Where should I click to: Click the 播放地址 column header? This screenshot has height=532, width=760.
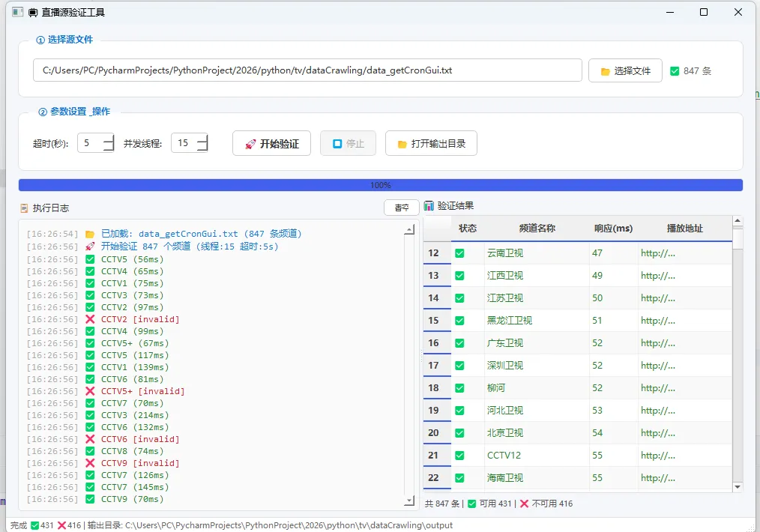684,229
